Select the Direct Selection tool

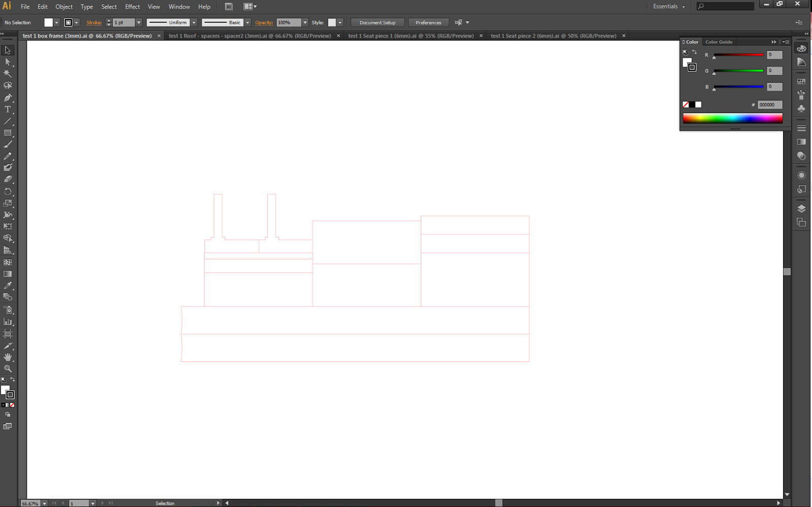[8, 62]
